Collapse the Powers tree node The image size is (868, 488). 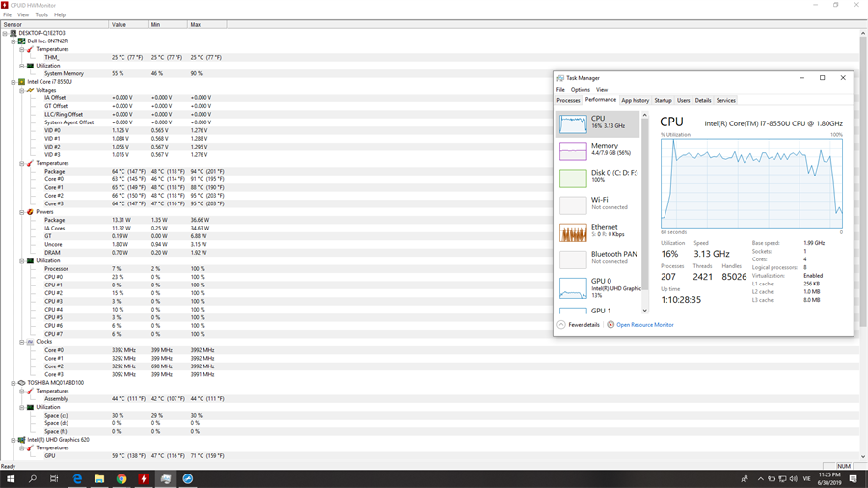click(x=22, y=212)
